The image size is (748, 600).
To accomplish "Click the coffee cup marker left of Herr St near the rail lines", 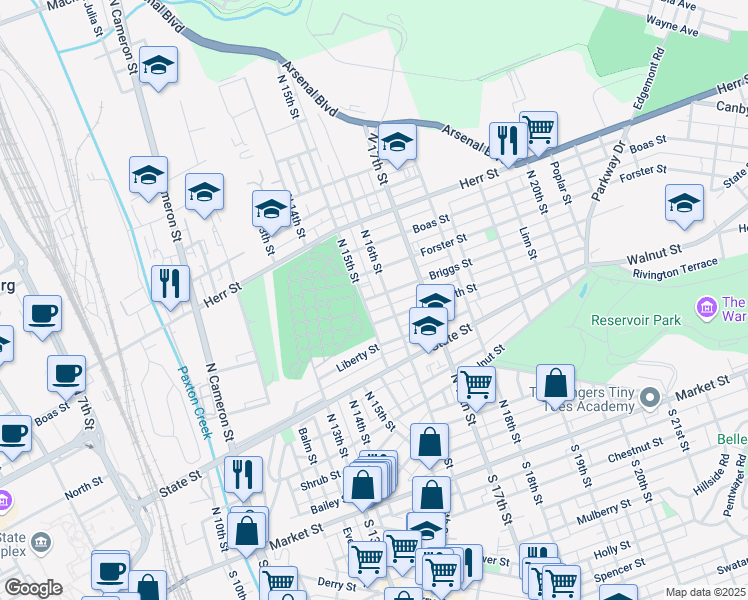I will (x=42, y=316).
